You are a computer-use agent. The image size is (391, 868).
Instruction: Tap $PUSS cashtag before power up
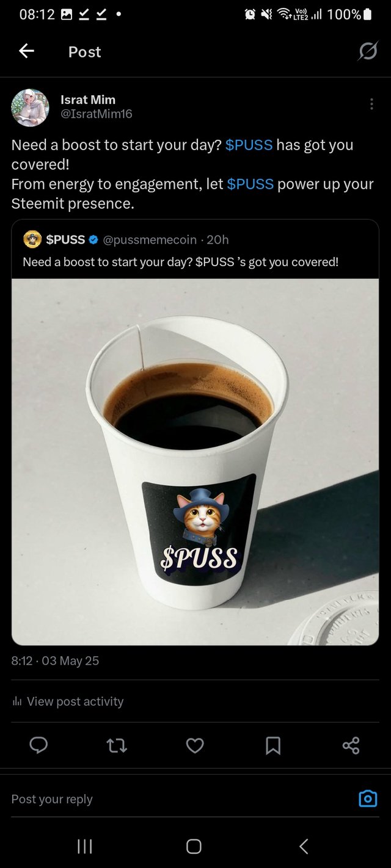tap(250, 184)
